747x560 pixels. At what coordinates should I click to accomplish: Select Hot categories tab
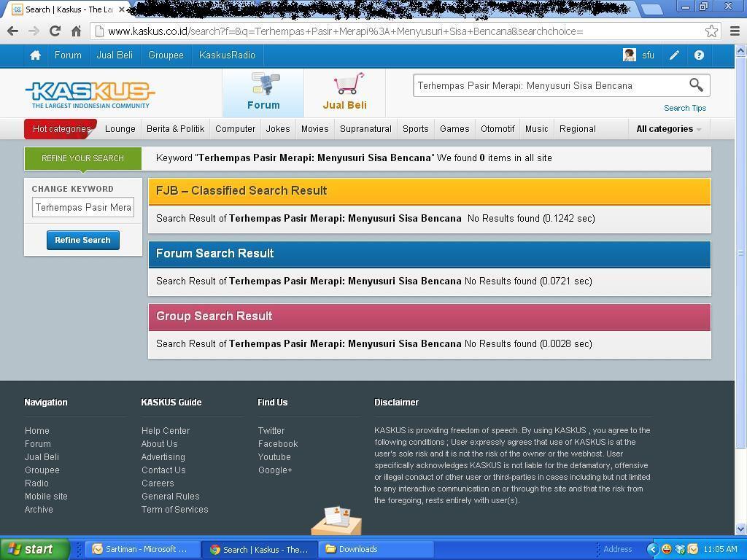[x=61, y=128]
